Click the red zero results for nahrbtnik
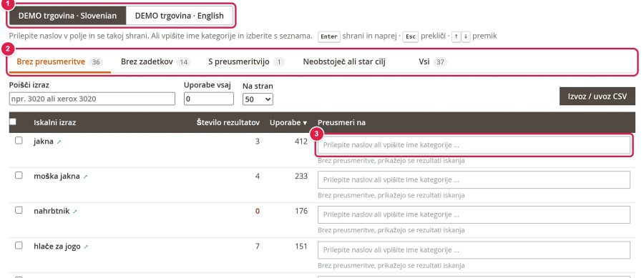 click(258, 211)
